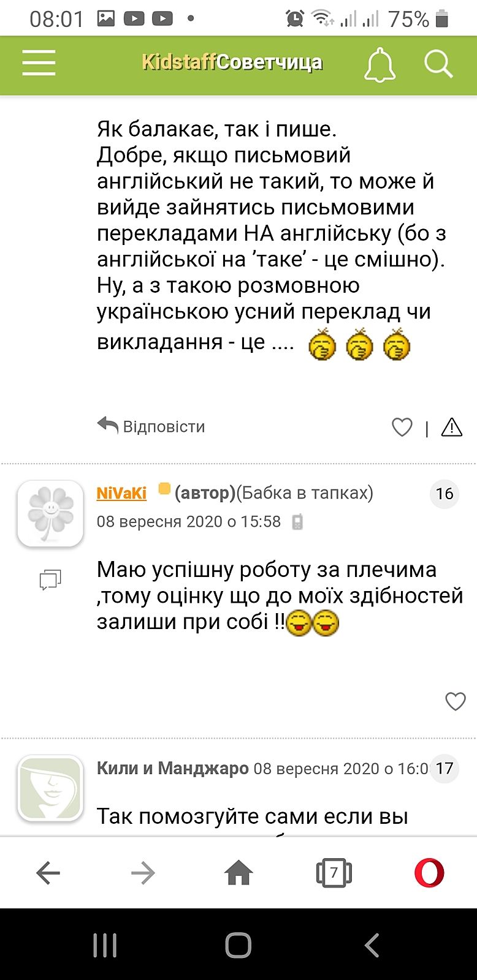Open the Opera menu
The width and height of the screenshot is (477, 980).
point(429,873)
